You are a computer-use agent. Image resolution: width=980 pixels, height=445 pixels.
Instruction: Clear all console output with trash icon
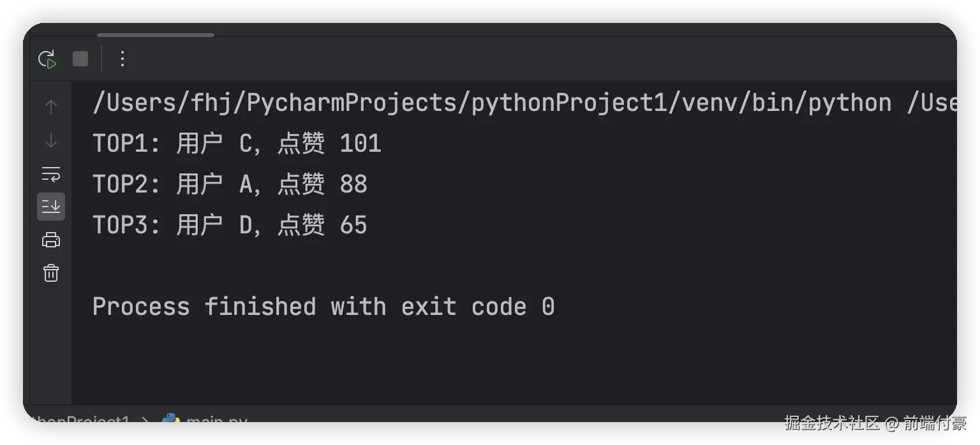tap(51, 274)
